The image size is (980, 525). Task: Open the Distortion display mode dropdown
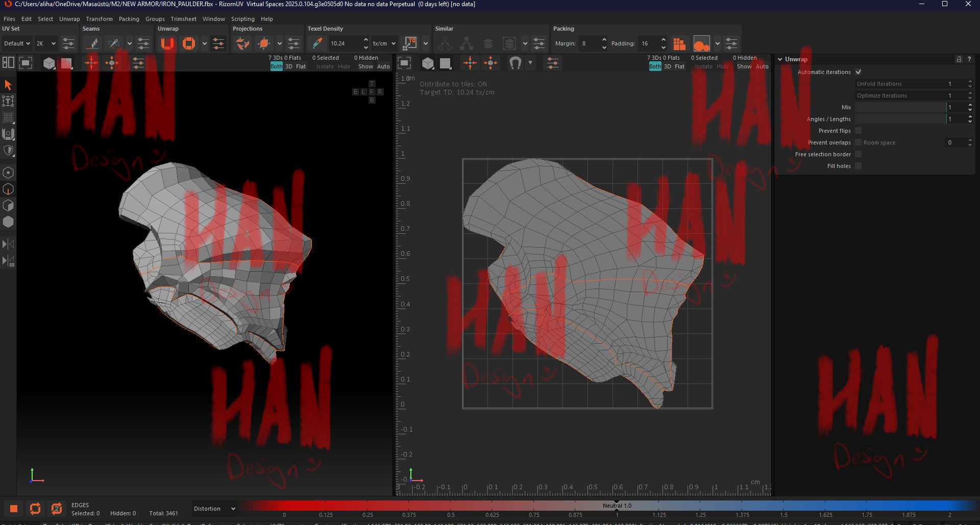pos(214,509)
